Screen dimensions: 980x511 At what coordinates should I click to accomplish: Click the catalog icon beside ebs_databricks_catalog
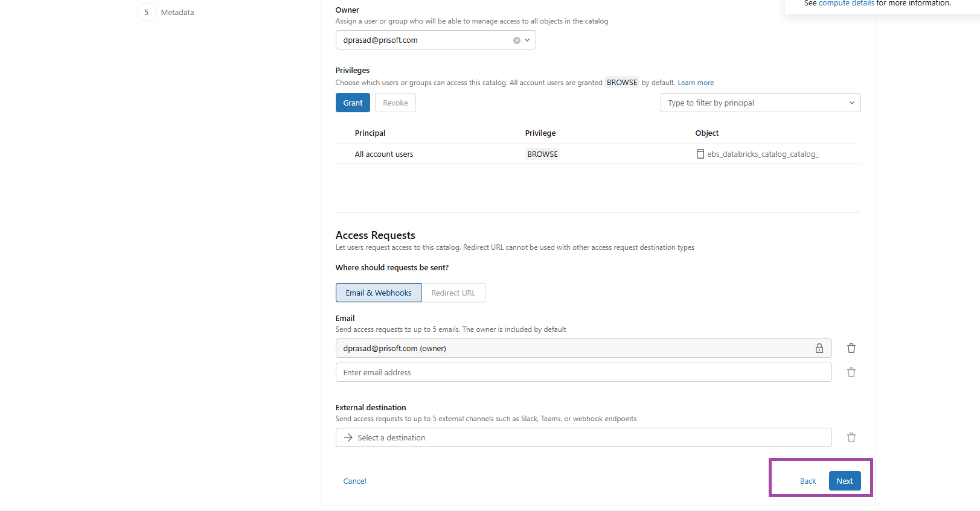(700, 154)
